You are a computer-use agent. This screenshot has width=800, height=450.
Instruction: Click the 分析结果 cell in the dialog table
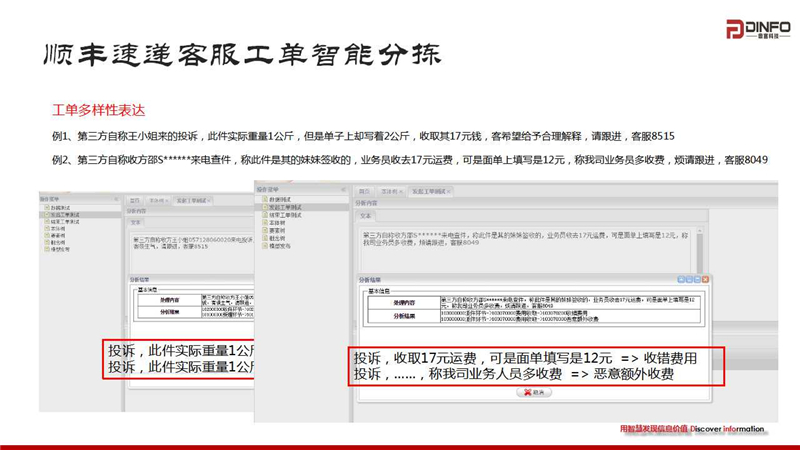tap(403, 314)
